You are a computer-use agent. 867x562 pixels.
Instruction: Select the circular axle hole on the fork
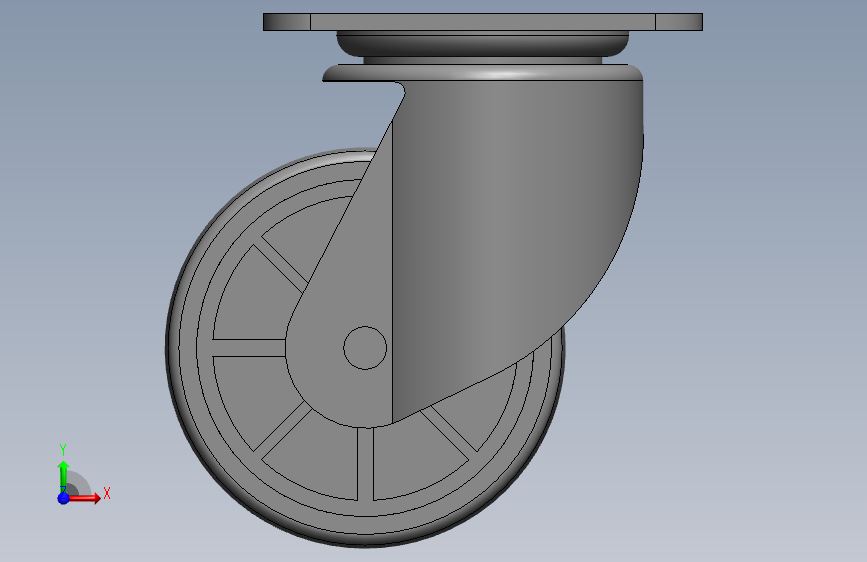(x=365, y=348)
